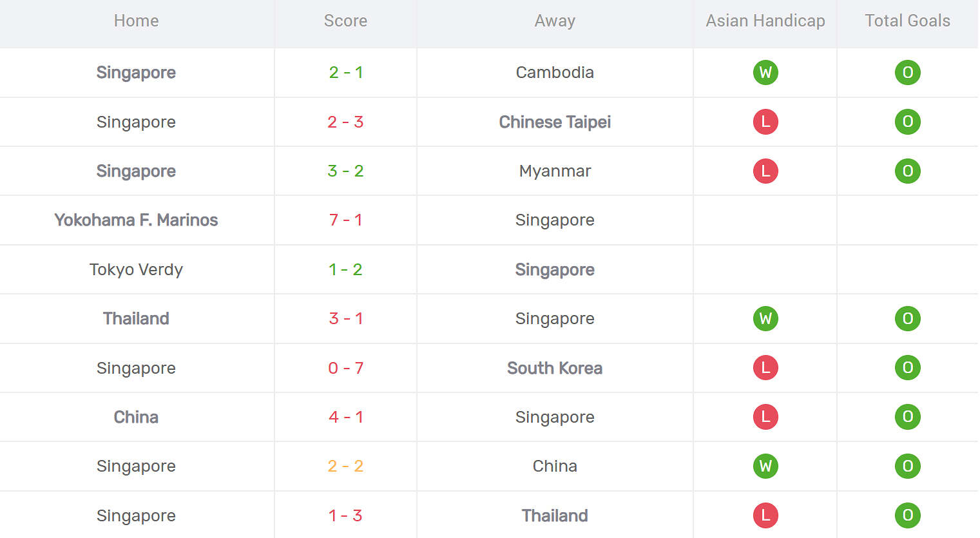Screen dimensions: 980x538
Task: Click the red L badge in Myanmar row
Action: [x=765, y=171]
